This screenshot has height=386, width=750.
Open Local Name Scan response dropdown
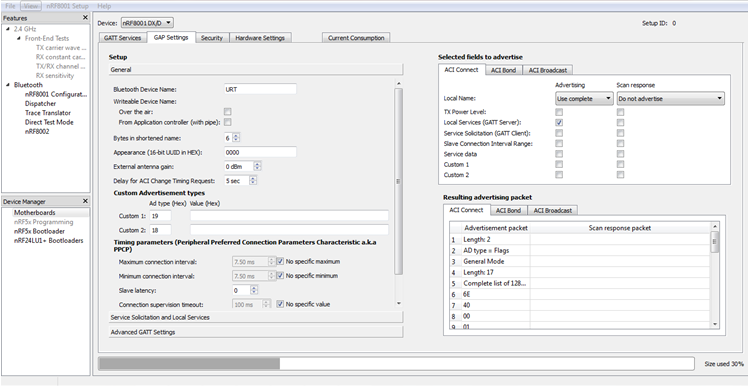click(670, 99)
